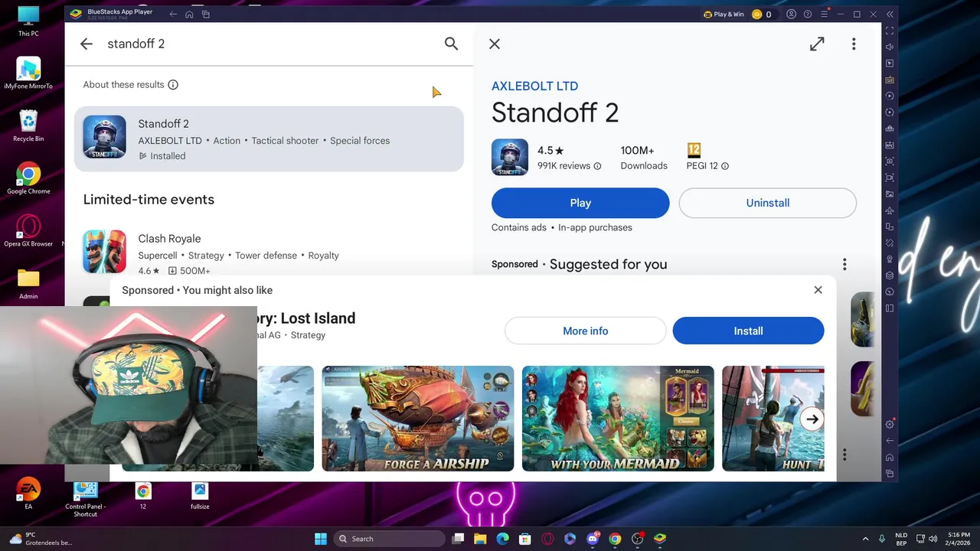The image size is (980, 551).
Task: Install the sponsored Lost Island game
Action: [748, 331]
